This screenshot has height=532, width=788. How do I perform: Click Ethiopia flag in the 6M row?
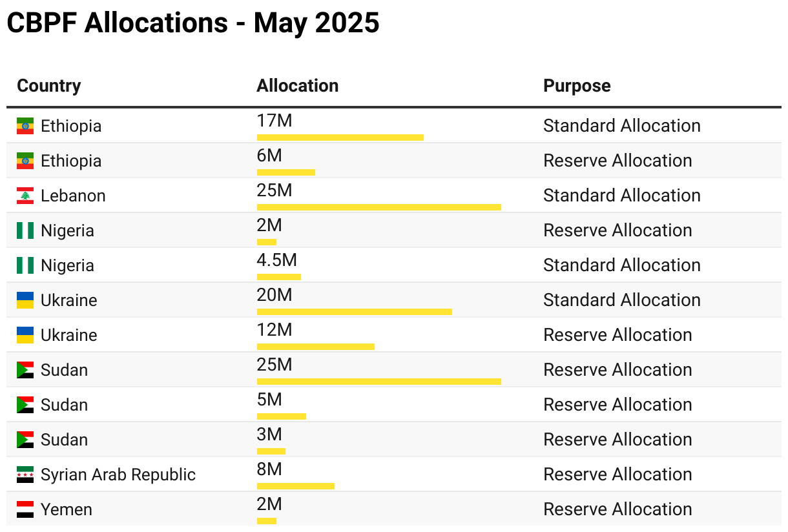coord(25,161)
